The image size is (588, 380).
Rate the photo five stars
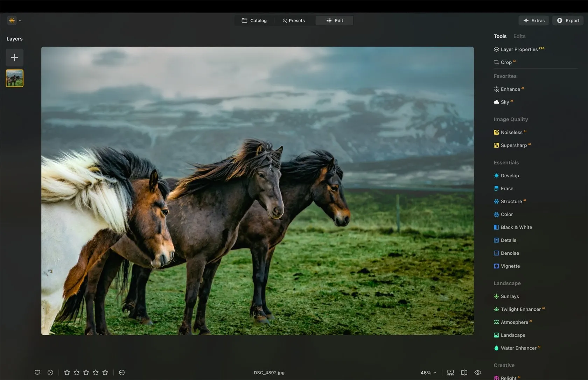(105, 373)
